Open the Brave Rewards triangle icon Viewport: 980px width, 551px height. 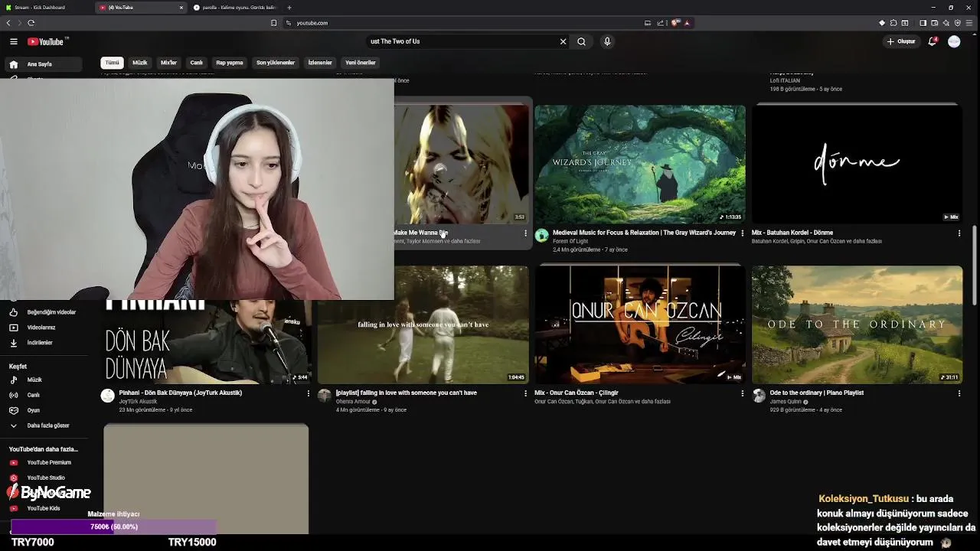[687, 23]
